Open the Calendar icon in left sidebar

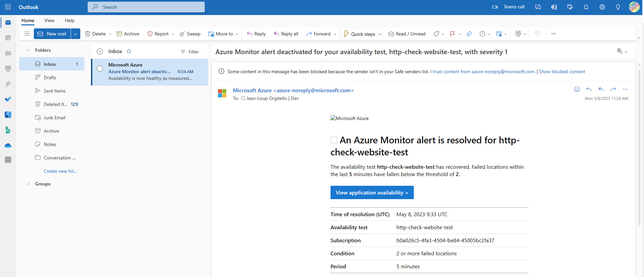(8, 38)
